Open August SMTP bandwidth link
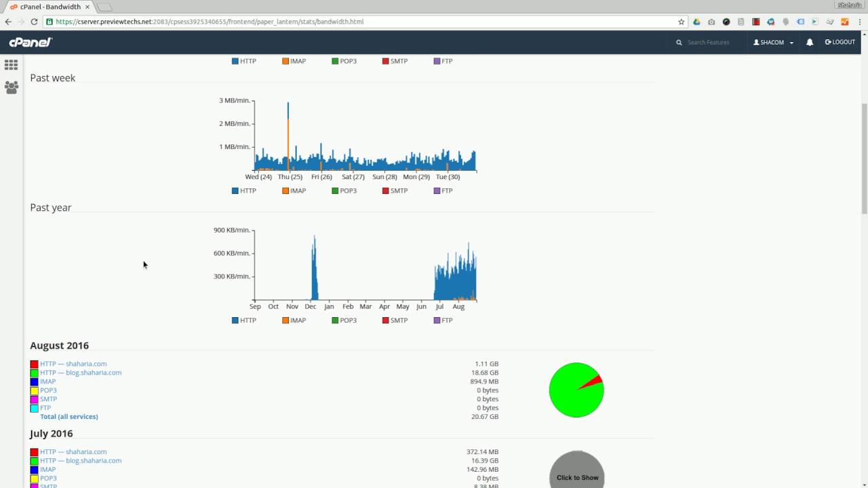This screenshot has width=868, height=488. click(48, 399)
